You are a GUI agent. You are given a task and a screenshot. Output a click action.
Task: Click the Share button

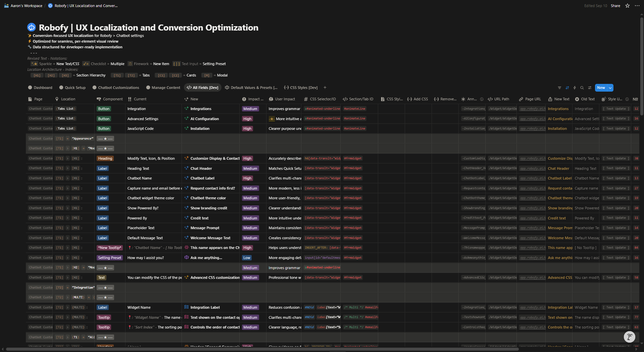pos(615,6)
